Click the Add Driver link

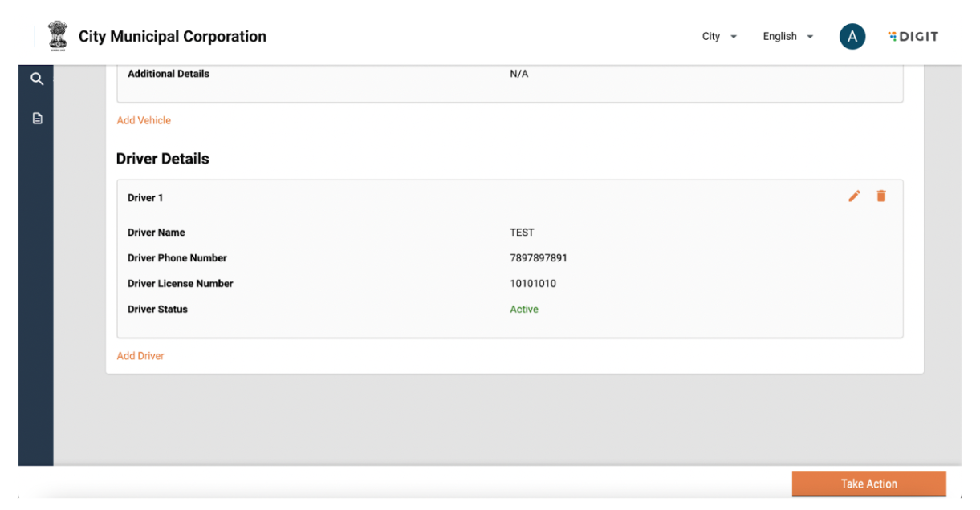click(x=140, y=356)
